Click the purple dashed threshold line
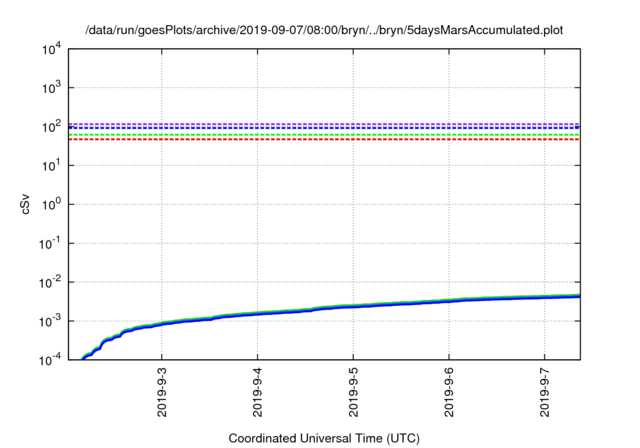This screenshot has height=448, width=640. tap(324, 124)
